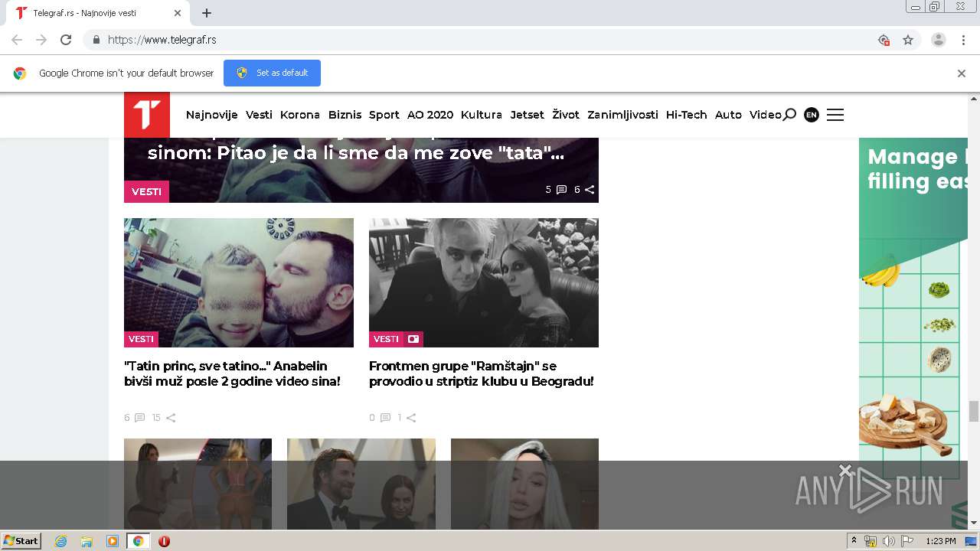
Task: Close the Telegraf.rs tab
Action: 178,13
